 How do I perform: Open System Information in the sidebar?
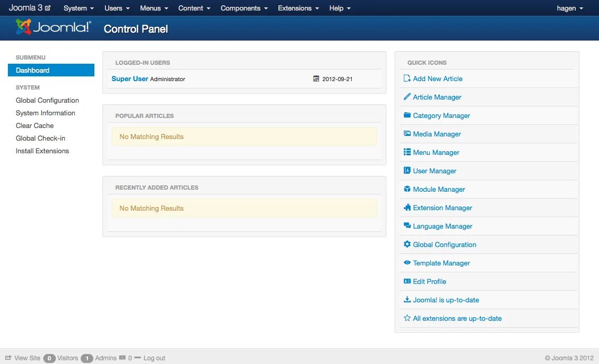point(45,113)
